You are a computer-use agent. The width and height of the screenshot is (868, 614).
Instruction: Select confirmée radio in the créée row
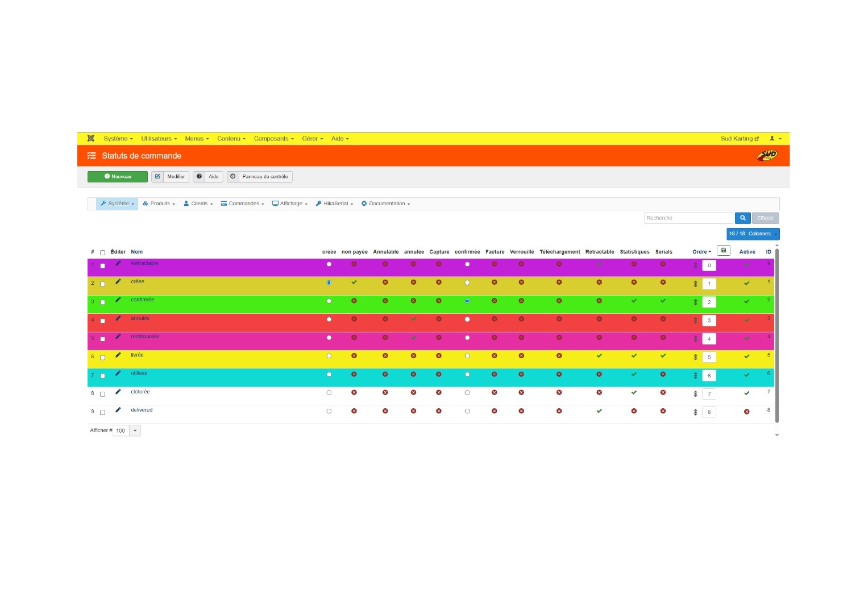click(467, 283)
